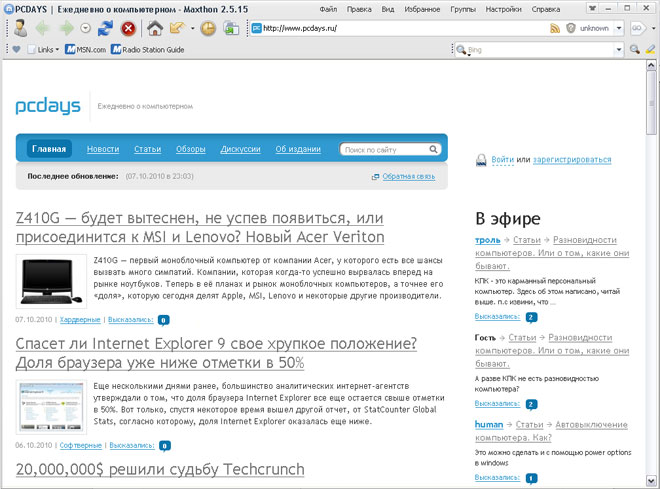Click the Войти login link
This screenshot has height=489, width=660.
[503, 159]
